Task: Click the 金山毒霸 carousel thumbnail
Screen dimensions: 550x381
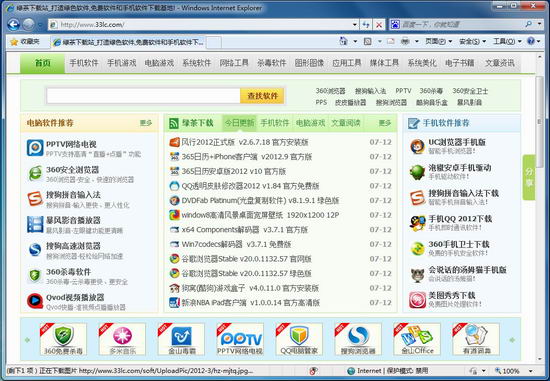Action: 181,339
